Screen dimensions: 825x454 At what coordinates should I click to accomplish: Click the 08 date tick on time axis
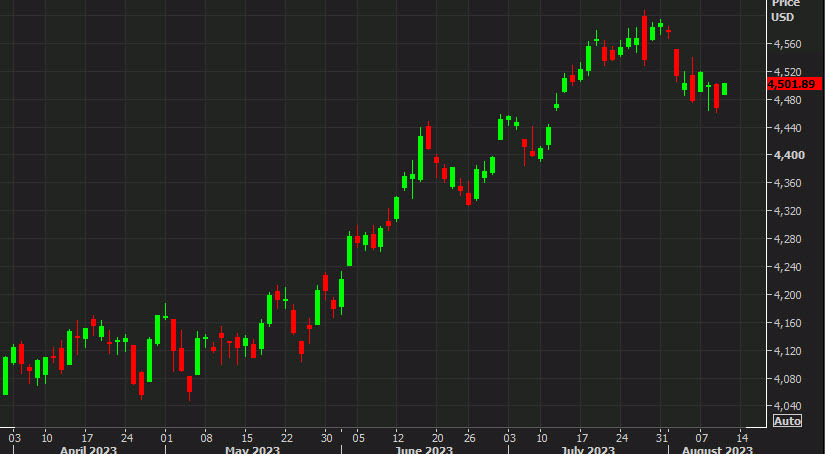coord(206,438)
